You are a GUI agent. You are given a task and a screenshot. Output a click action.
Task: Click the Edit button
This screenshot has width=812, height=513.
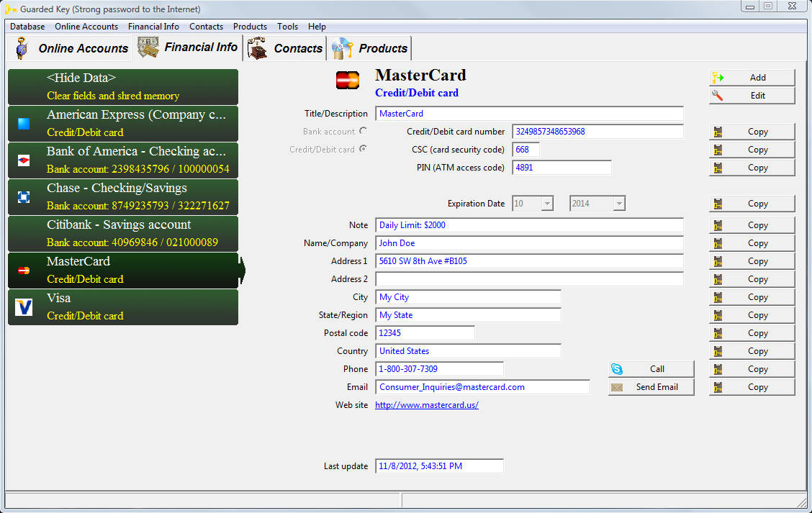tap(752, 95)
